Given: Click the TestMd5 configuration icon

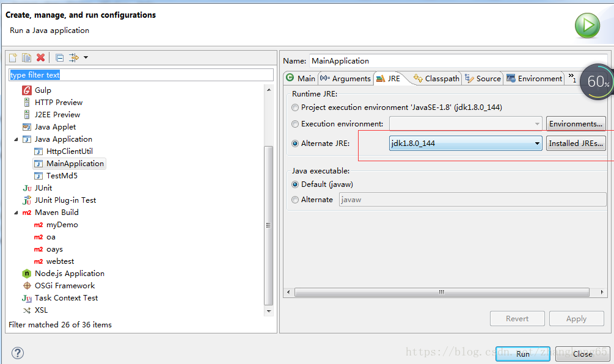Looking at the screenshot, I should point(38,176).
